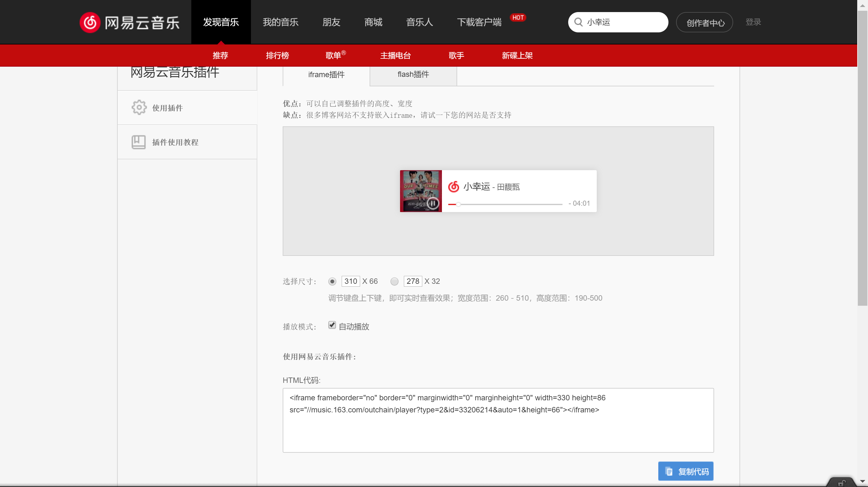The width and height of the screenshot is (868, 487).
Task: Select the 278 X 32 size radio button
Action: [x=394, y=281]
